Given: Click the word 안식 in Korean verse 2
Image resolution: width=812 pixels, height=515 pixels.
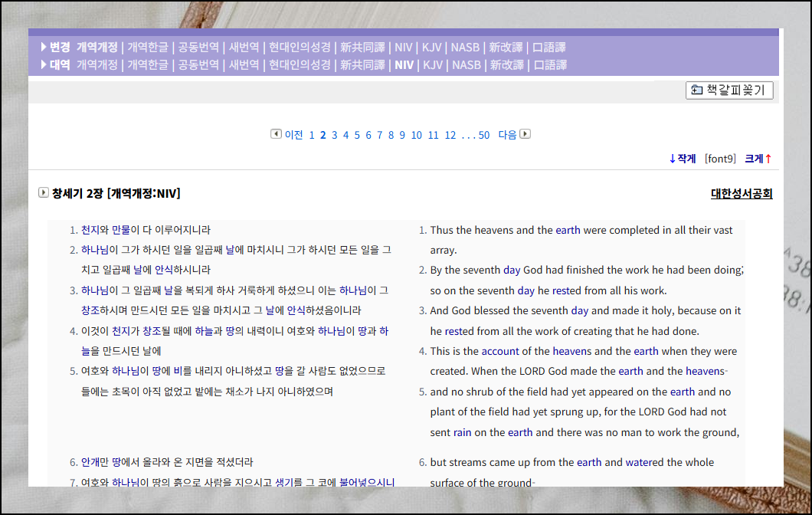Looking at the screenshot, I should (x=164, y=270).
